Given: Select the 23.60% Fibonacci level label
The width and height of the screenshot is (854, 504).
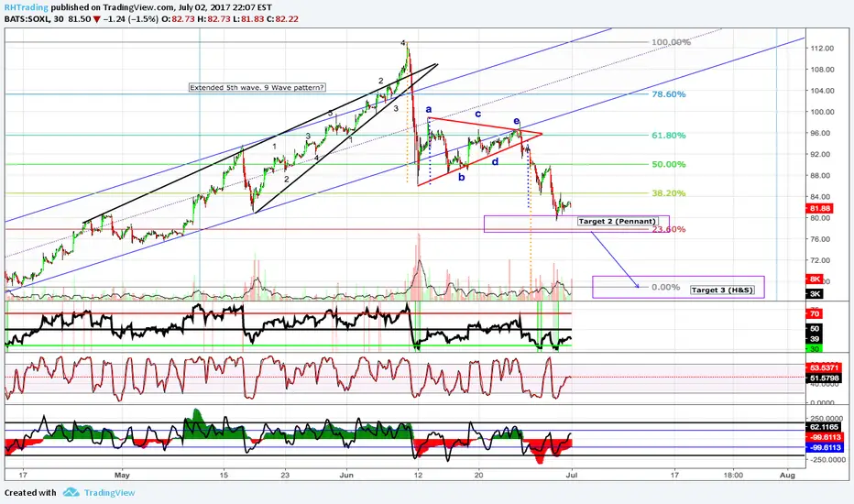Looking at the screenshot, I should (669, 229).
